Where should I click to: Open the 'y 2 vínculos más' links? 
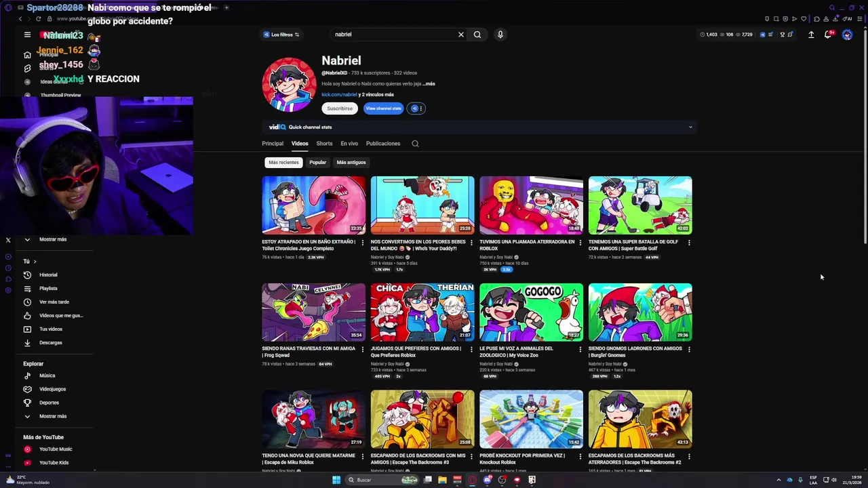[376, 95]
